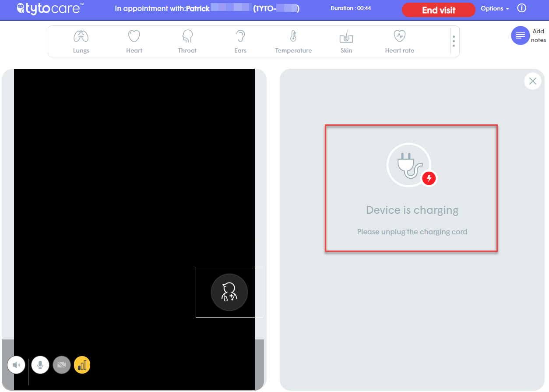The height and width of the screenshot is (392, 549).
Task: Click the patient avatar thumbnail
Action: 229,292
